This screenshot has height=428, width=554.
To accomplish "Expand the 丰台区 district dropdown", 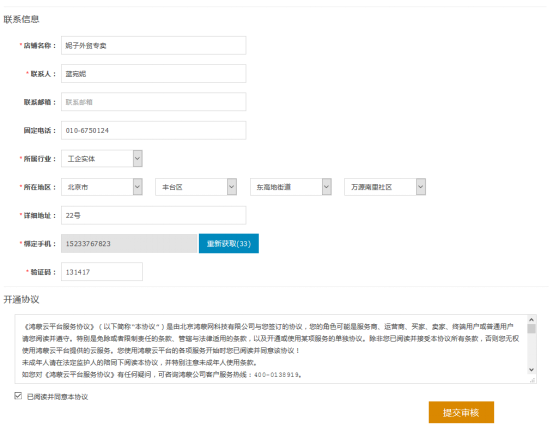I will (x=196, y=187).
